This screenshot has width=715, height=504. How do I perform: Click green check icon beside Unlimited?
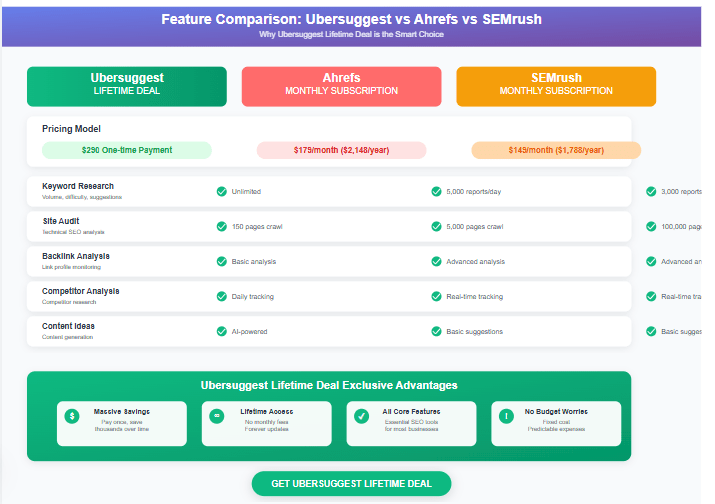pos(221,191)
